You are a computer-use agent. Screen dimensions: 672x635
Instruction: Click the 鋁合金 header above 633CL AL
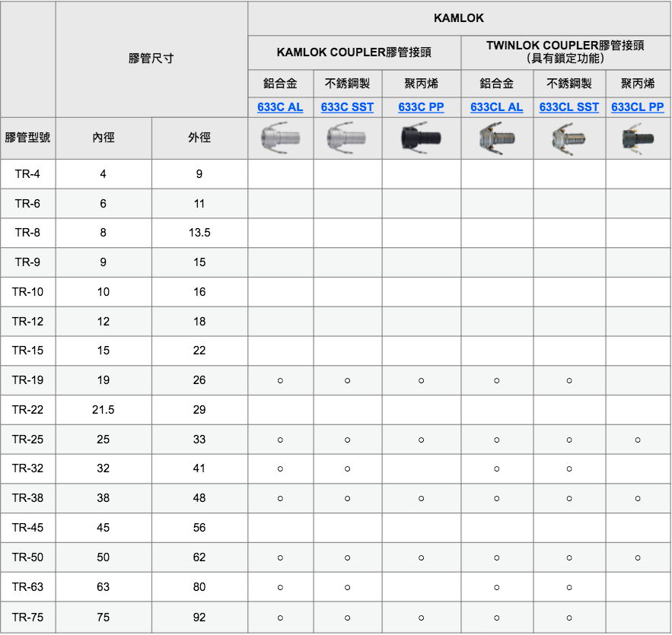click(496, 83)
